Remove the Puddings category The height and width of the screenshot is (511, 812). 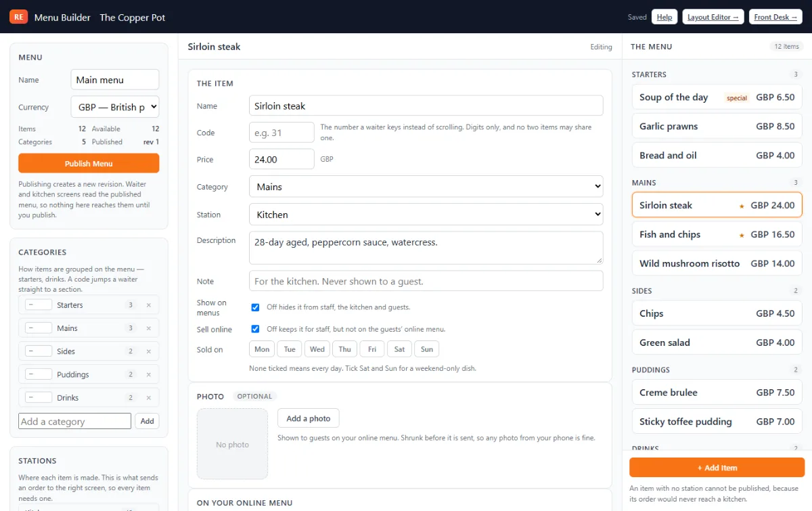click(x=149, y=374)
